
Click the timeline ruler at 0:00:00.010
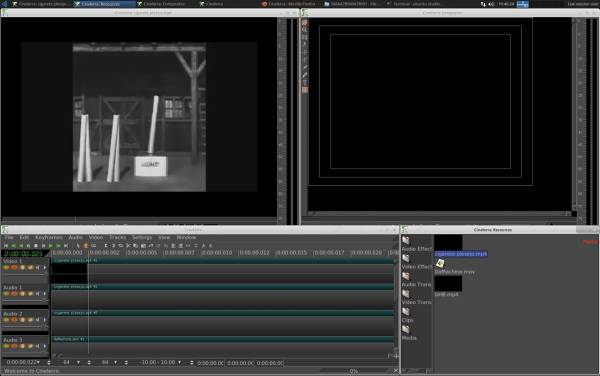coord(217,253)
